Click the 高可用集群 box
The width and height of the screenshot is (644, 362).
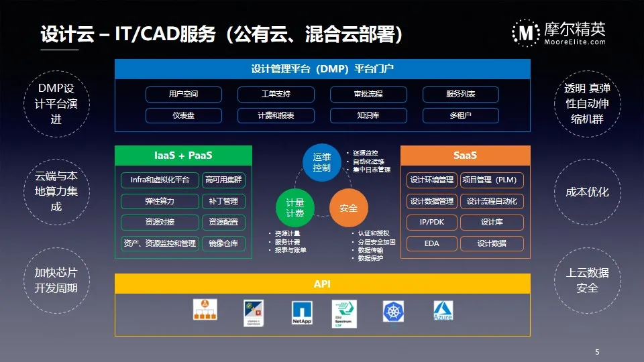click(x=223, y=180)
